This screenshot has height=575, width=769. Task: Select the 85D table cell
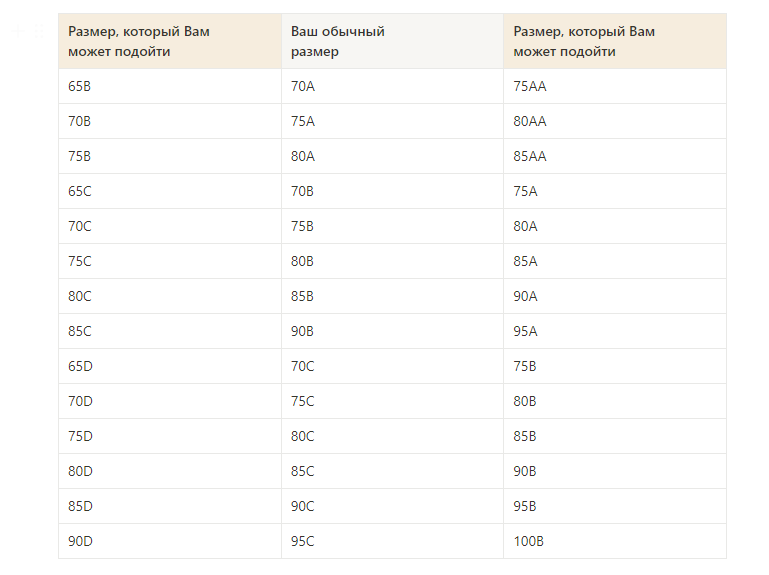[170, 506]
